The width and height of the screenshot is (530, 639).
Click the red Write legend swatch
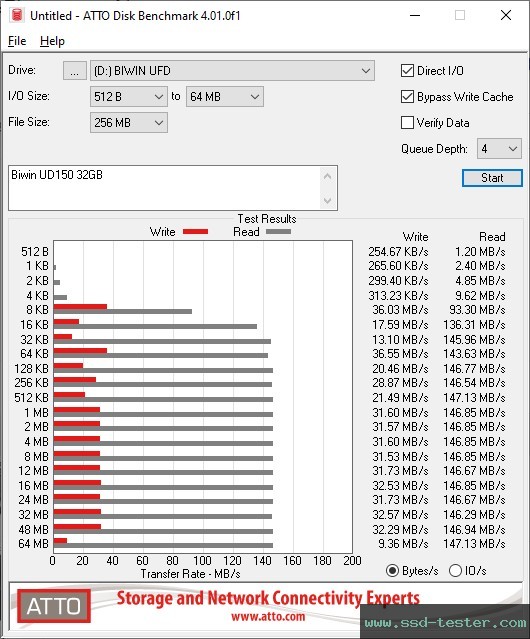coord(196,232)
